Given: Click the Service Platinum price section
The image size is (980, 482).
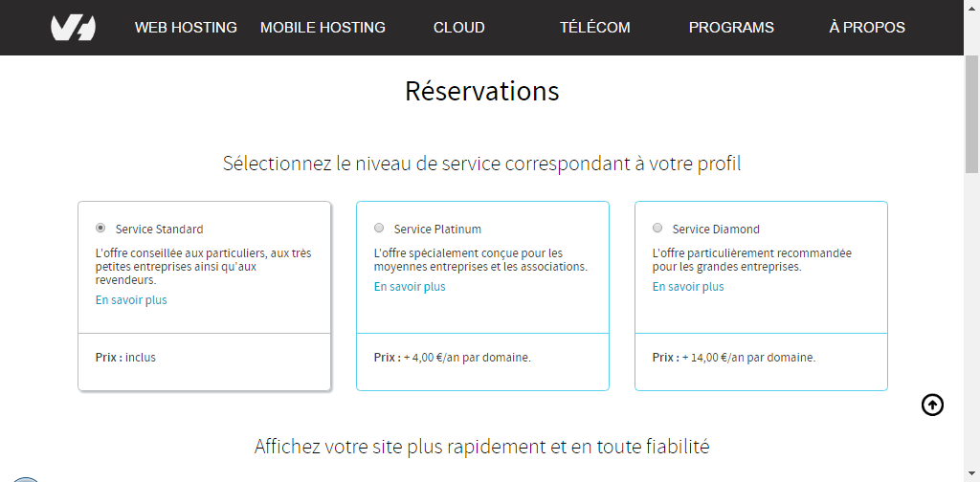Looking at the screenshot, I should [482, 361].
